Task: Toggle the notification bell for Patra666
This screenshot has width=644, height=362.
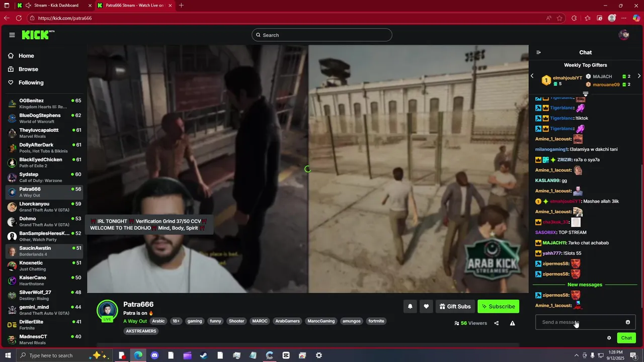Action: 410,306
